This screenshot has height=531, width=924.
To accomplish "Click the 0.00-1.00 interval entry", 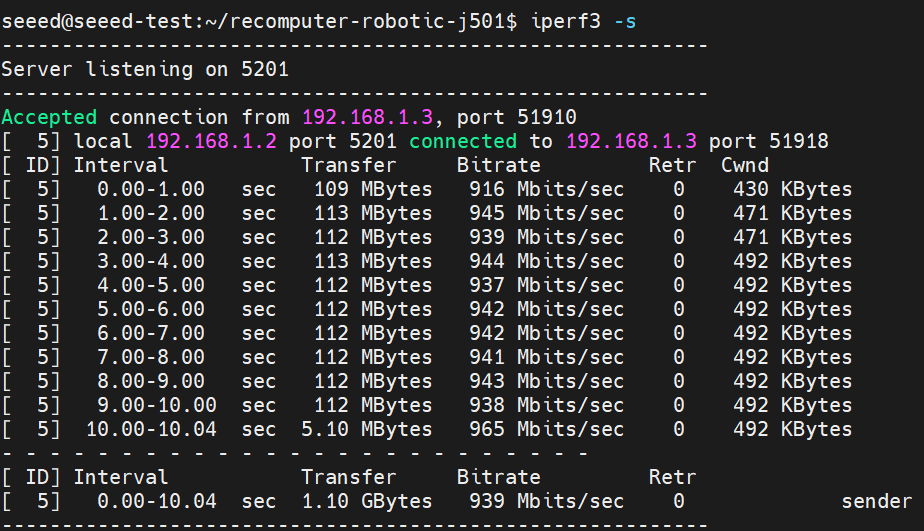I will [x=151, y=189].
